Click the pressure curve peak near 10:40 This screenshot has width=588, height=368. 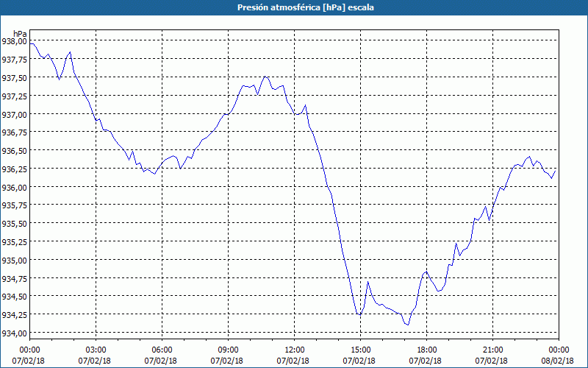(265, 77)
